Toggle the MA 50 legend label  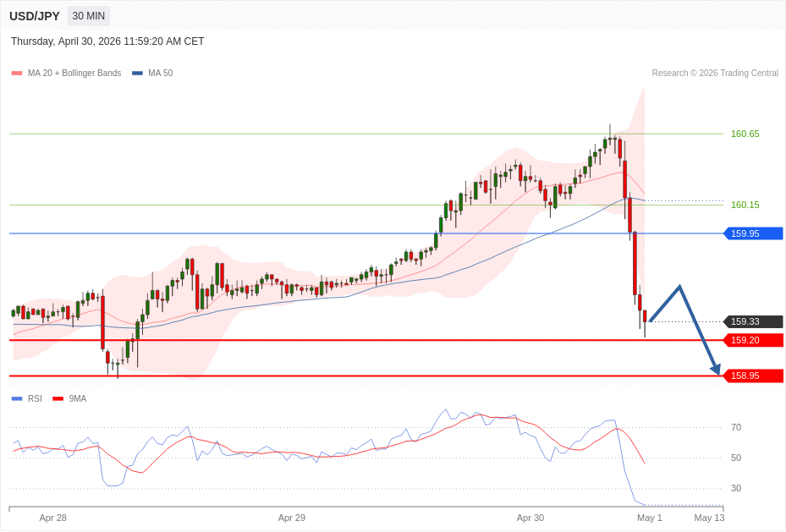[160, 74]
